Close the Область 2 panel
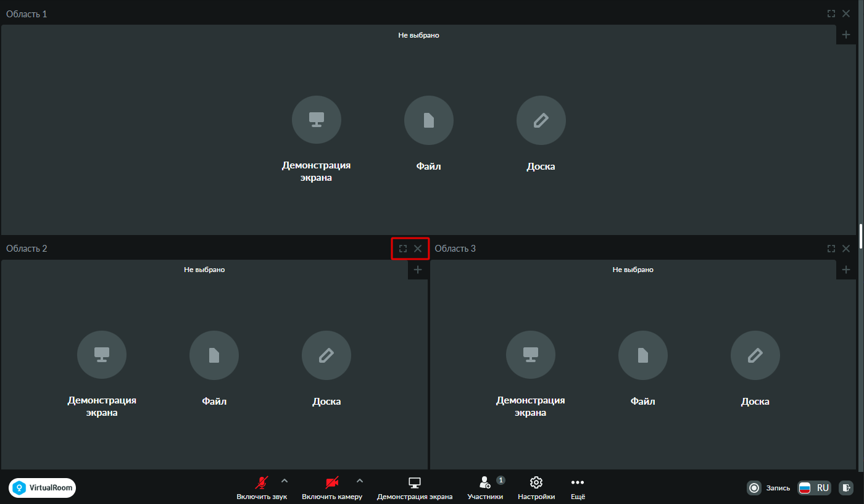The image size is (864, 504). (418, 249)
